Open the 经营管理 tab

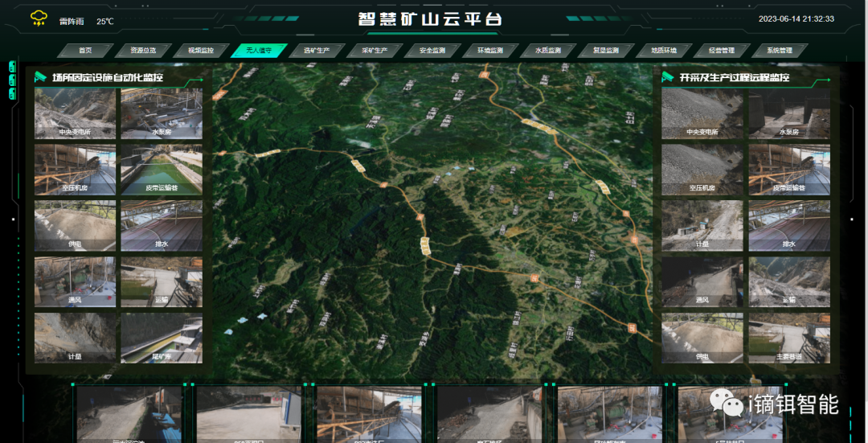point(721,51)
